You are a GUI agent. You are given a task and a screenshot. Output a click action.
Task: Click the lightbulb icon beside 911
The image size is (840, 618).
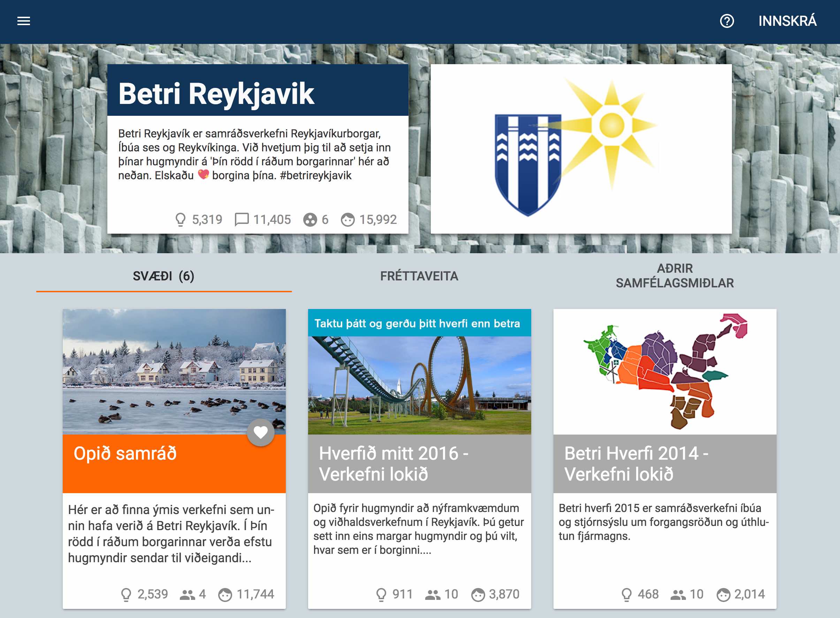[x=381, y=594]
